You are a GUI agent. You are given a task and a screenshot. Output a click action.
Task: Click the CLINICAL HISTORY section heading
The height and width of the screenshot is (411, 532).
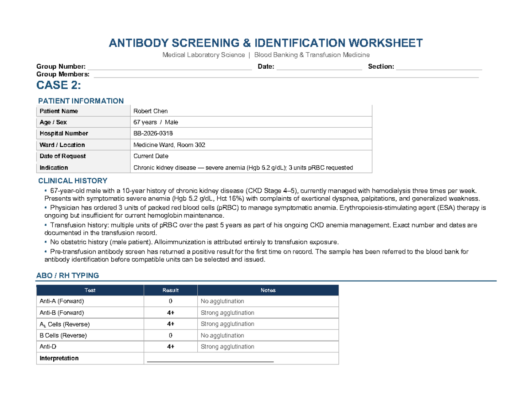coord(73,180)
